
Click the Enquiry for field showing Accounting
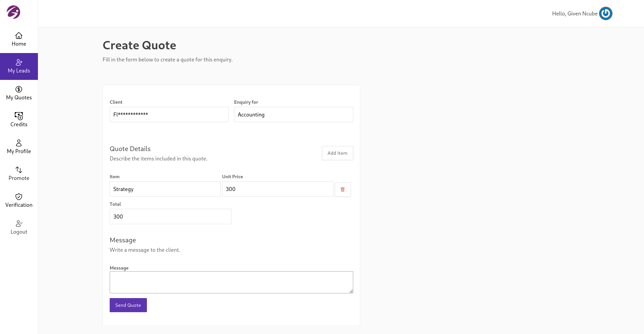pyautogui.click(x=293, y=114)
